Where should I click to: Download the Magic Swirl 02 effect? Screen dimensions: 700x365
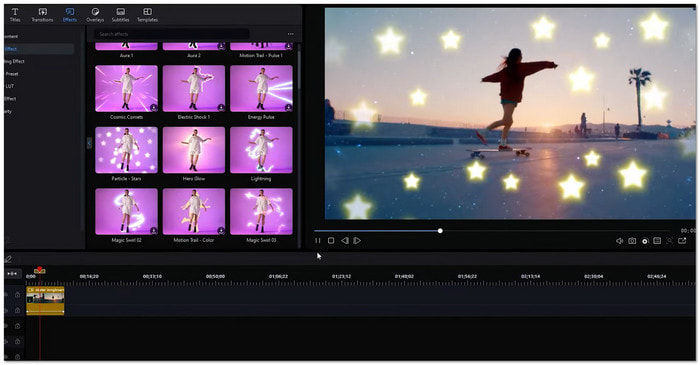(x=153, y=231)
